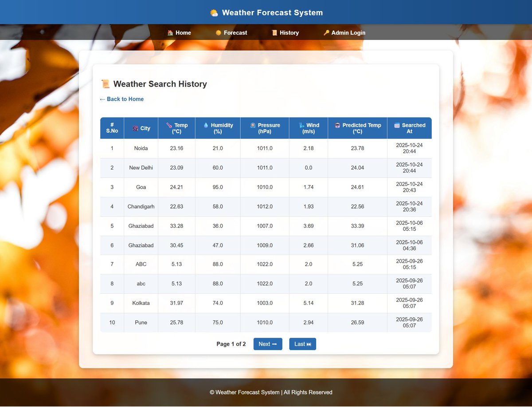
Task: Click the Weather Forecast System title
Action: click(x=272, y=13)
